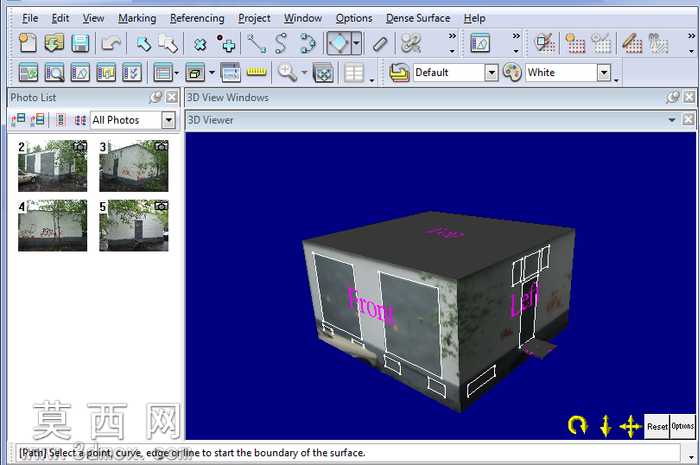700x465 pixels.
Task: Open the checklist window icon
Action: coord(132,72)
